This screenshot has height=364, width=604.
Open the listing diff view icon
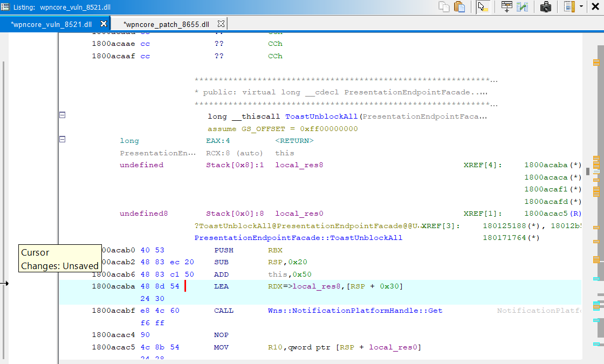[x=523, y=7]
